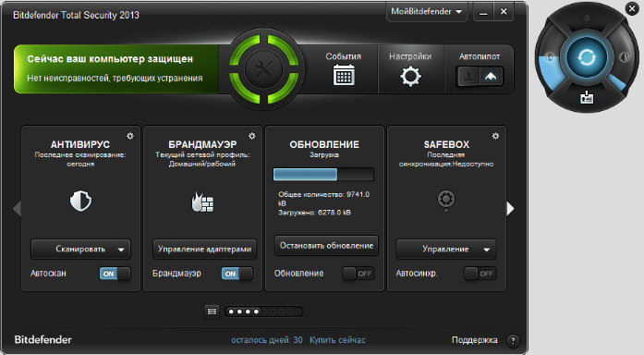The width and height of the screenshot is (644, 355).
Task: Click the АНТИВИРУС panel heading
Action: 80,144
